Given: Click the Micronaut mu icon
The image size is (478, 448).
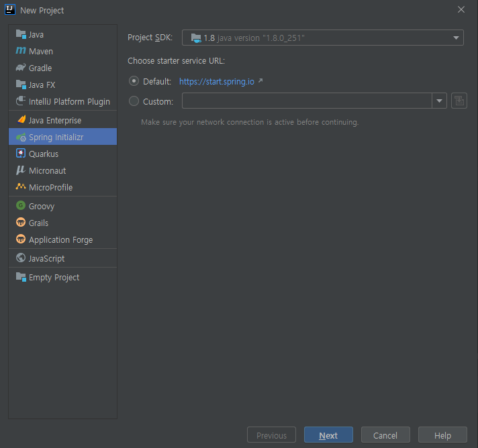Looking at the screenshot, I should coord(21,170).
